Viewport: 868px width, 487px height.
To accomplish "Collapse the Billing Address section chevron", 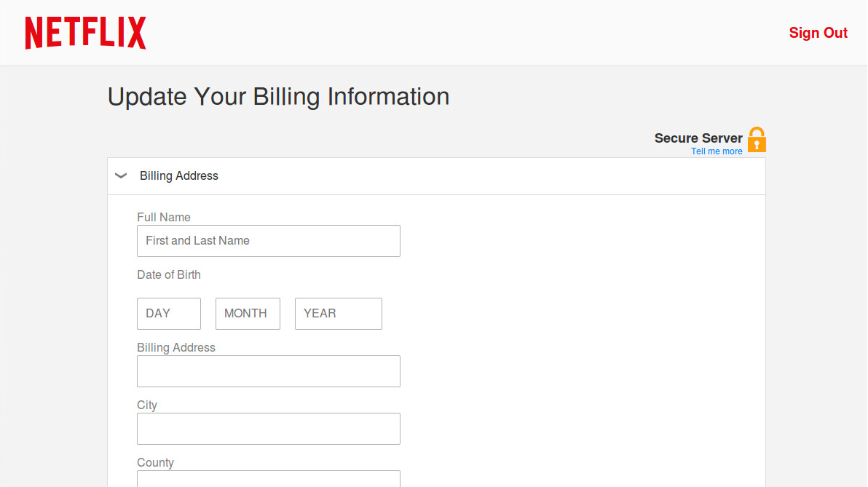I will point(121,175).
